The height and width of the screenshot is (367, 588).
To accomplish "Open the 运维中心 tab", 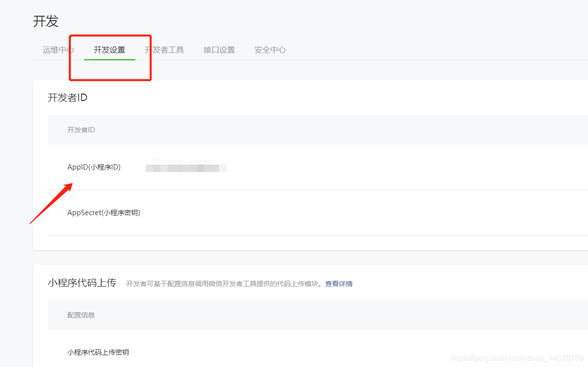I will point(59,49).
